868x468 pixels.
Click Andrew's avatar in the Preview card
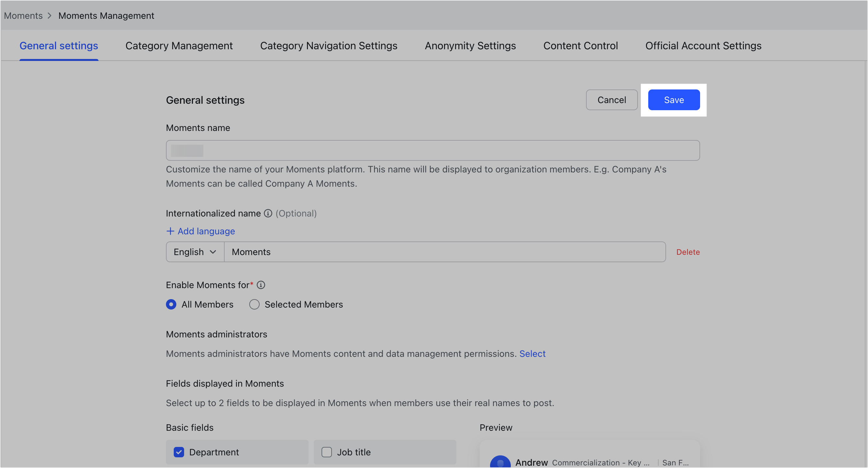(x=500, y=461)
